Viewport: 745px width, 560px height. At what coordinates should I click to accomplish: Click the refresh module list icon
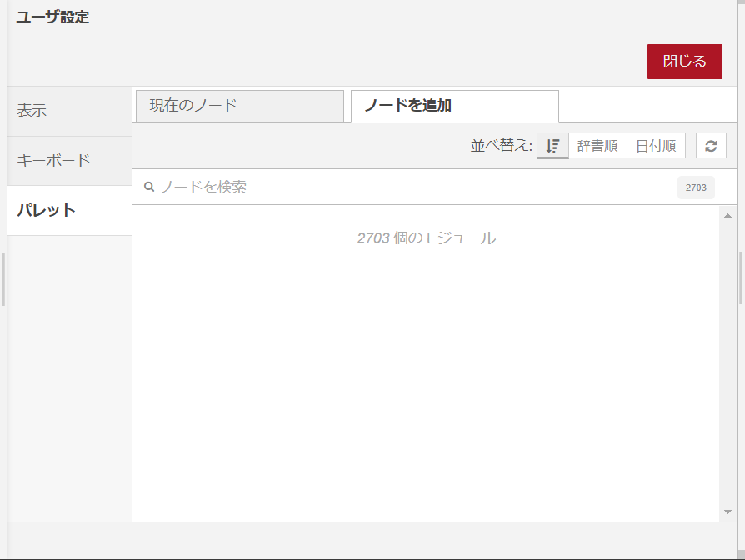tap(711, 145)
